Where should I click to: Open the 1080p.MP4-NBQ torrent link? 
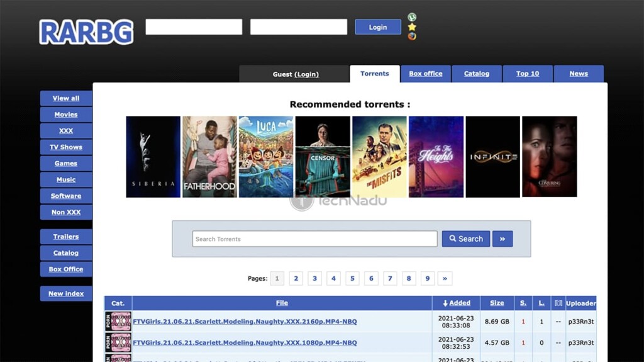pyautogui.click(x=245, y=342)
